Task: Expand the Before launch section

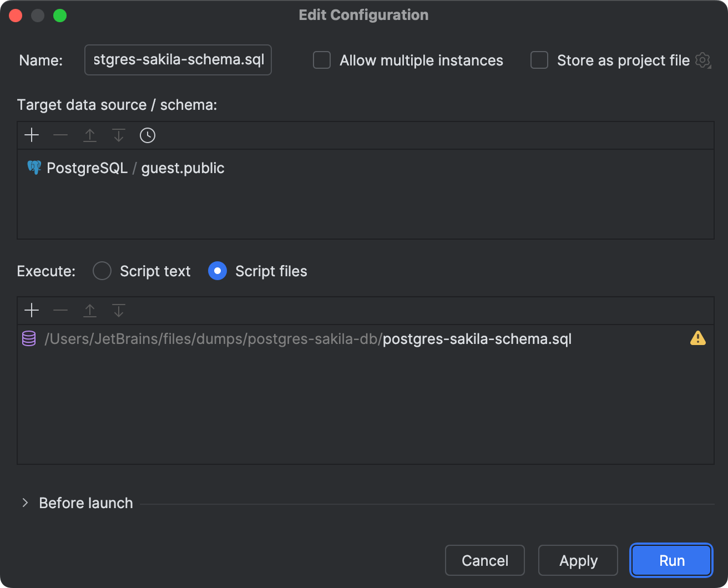Action: (x=24, y=503)
